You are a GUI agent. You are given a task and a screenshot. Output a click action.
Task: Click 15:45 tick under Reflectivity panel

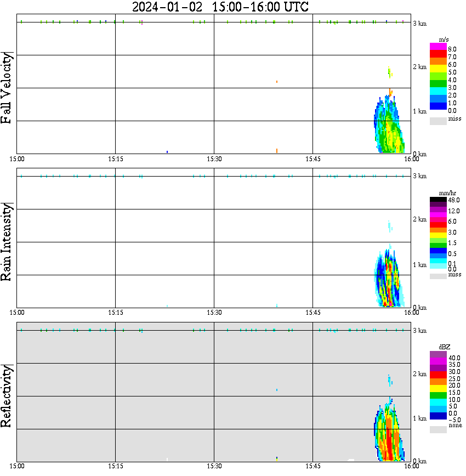(313, 466)
